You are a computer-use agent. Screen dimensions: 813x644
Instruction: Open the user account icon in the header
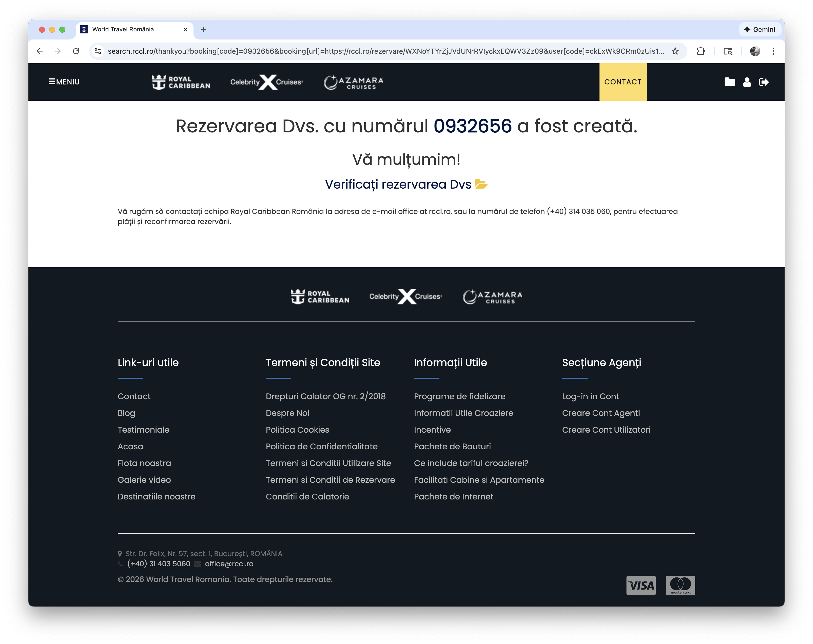coord(747,82)
